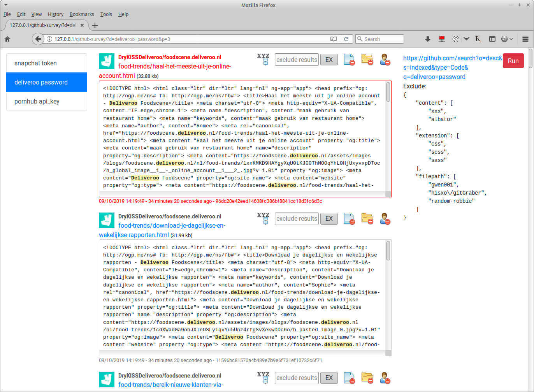534x392 pixels.
Task: Go back using the browser back arrow
Action: tap(38, 39)
